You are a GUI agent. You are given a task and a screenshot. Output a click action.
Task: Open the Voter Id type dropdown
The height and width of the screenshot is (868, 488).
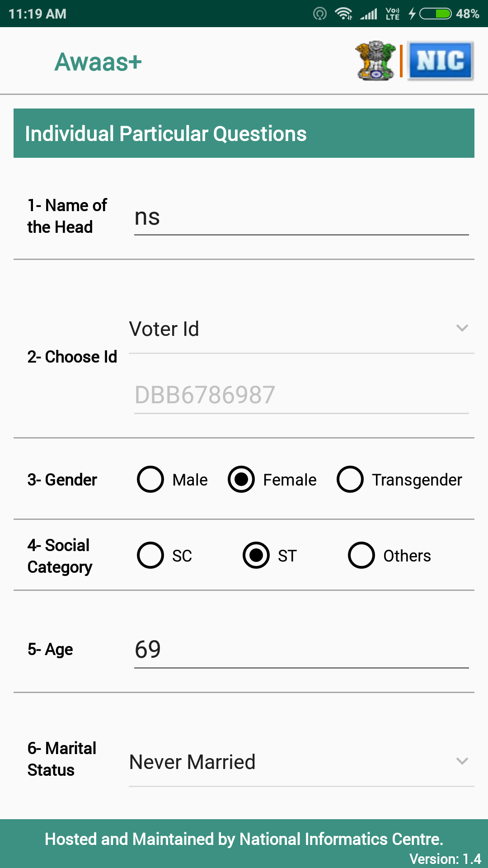tap(301, 329)
